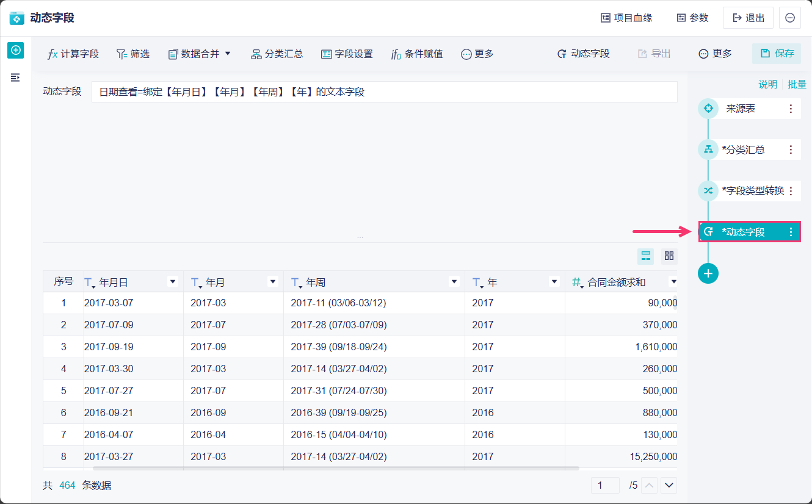The image size is (812, 504).
Task: Click the 序号 column header
Action: click(x=63, y=281)
